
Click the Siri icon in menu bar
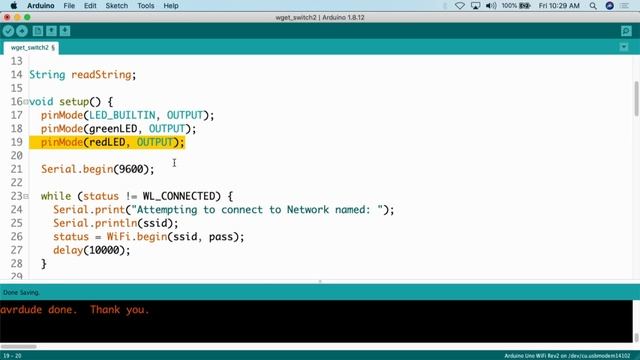609,6
